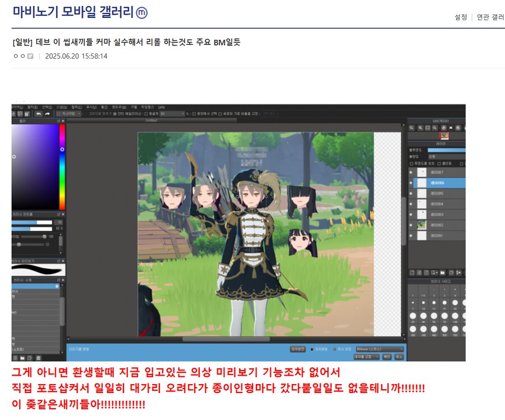This screenshot has width=505, height=420.
Task: Click the fit-to-window icon in Navigator panel
Action: tap(428, 128)
